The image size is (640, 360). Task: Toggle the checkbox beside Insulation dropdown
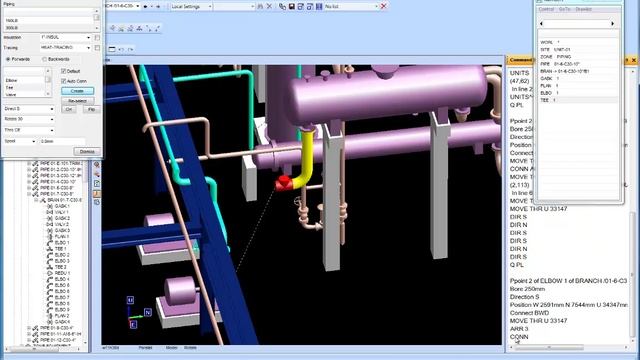pos(97,38)
